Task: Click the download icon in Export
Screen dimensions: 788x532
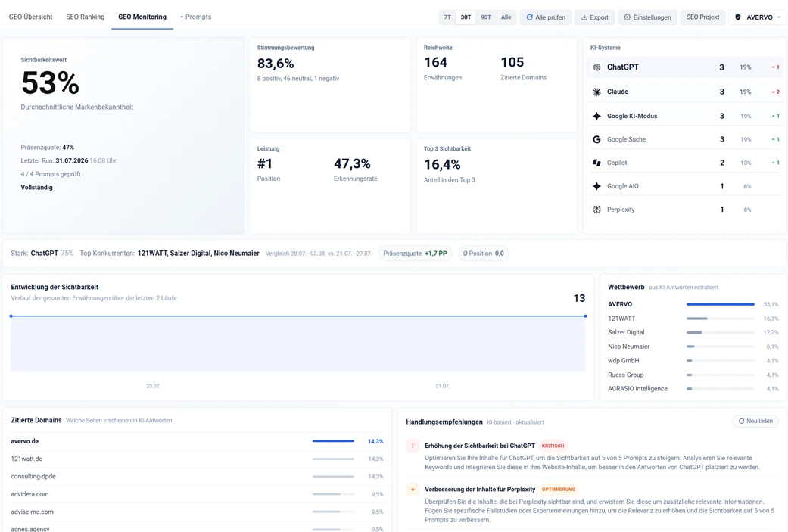Action: 584,17
